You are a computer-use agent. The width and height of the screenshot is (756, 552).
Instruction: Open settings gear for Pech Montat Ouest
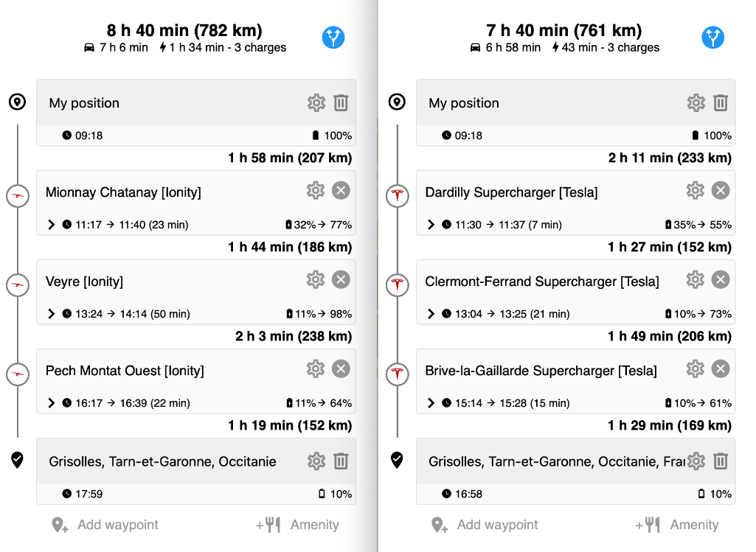(x=316, y=369)
